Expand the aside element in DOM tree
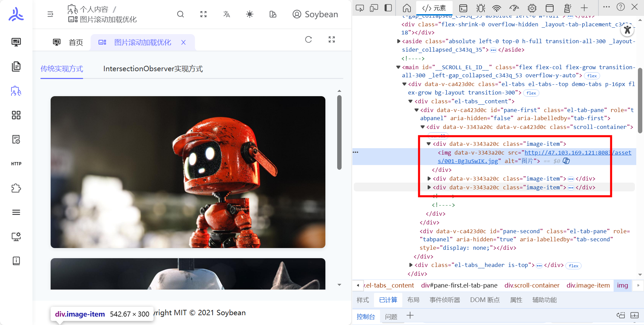Viewport: 644px width, 325px height. 399,41
